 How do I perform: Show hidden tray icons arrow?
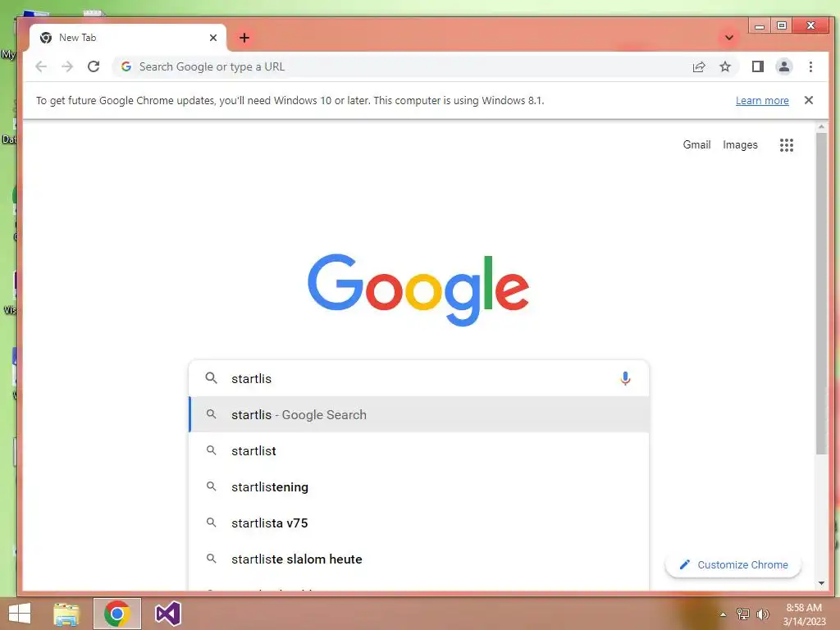click(723, 614)
